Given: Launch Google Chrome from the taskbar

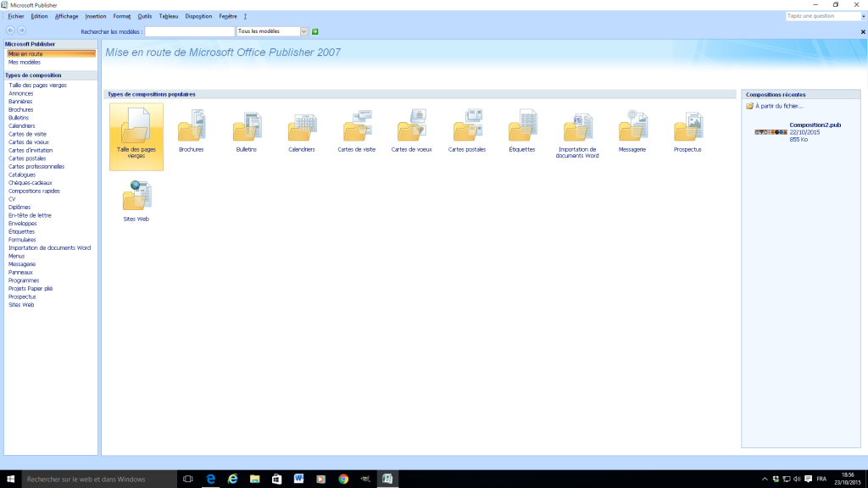Looking at the screenshot, I should (x=343, y=480).
